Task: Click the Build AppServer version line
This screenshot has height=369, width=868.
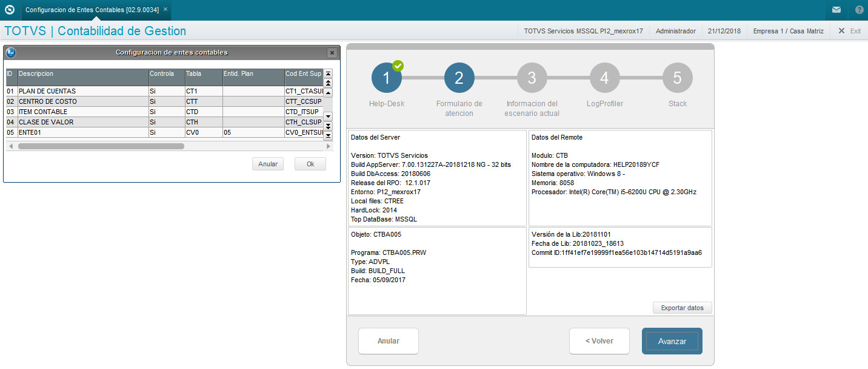Action: point(431,164)
